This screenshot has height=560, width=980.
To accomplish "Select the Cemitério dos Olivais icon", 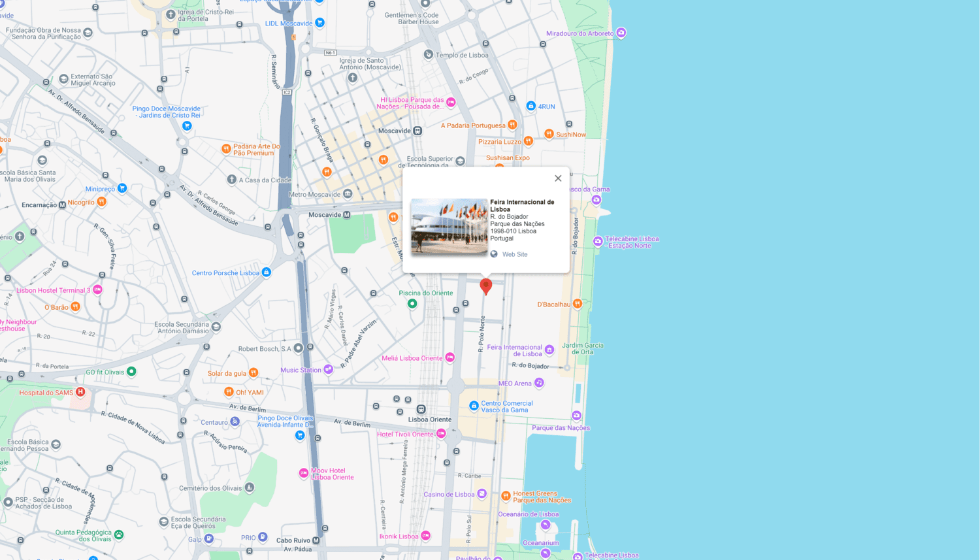I will click(250, 487).
